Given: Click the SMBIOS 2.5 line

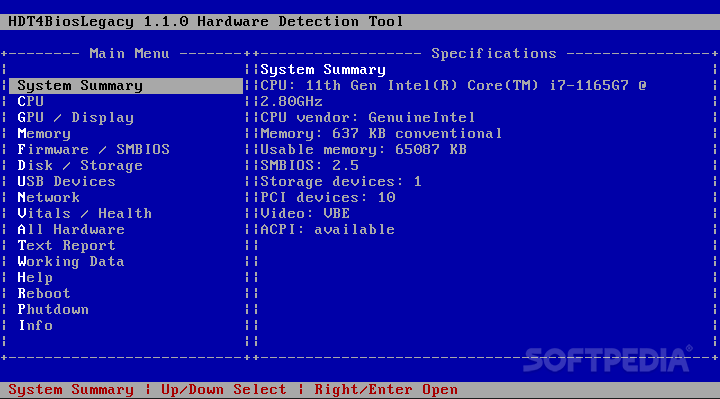Looking at the screenshot, I should (x=309, y=166).
